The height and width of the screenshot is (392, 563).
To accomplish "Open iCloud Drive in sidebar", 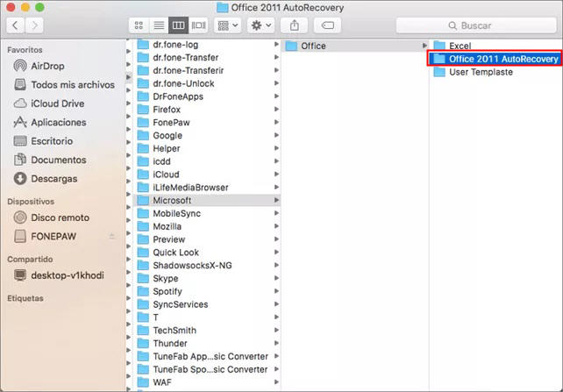I will [x=49, y=103].
